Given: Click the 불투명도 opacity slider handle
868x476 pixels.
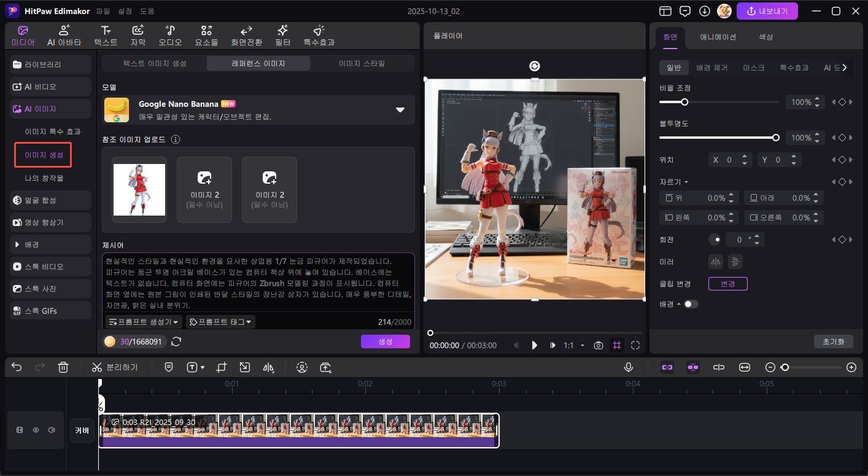Looking at the screenshot, I should coord(776,138).
